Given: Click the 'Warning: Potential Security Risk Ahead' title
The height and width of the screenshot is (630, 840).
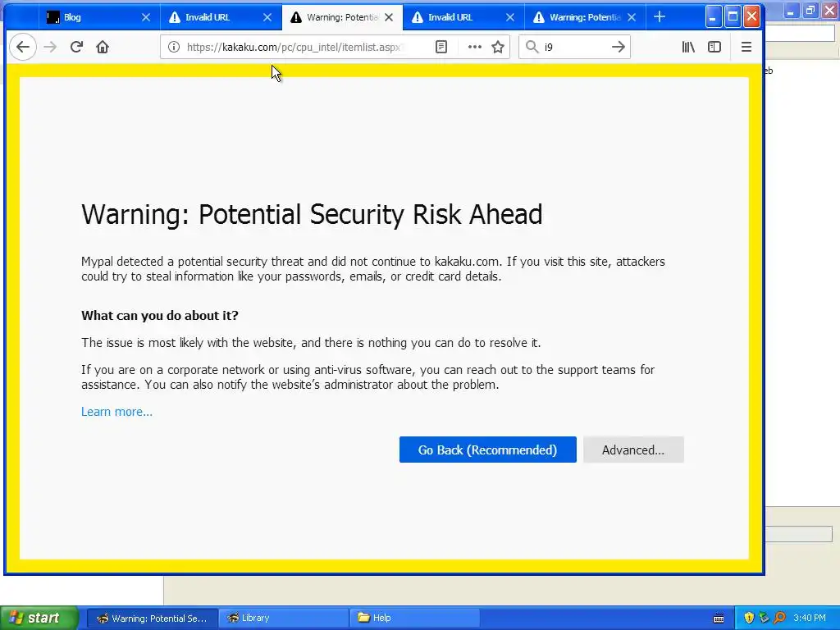Looking at the screenshot, I should pos(312,214).
